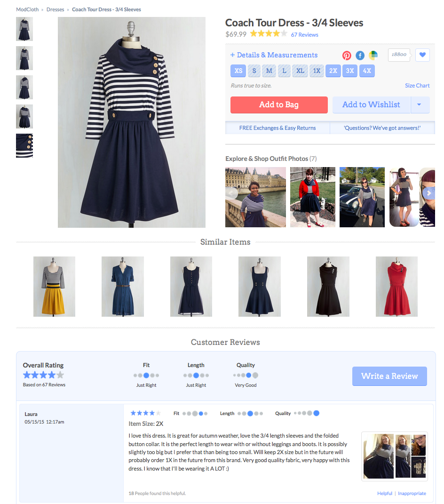View third dress thumbnail in gallery
Screen dimensions: 444x504
pos(24,88)
